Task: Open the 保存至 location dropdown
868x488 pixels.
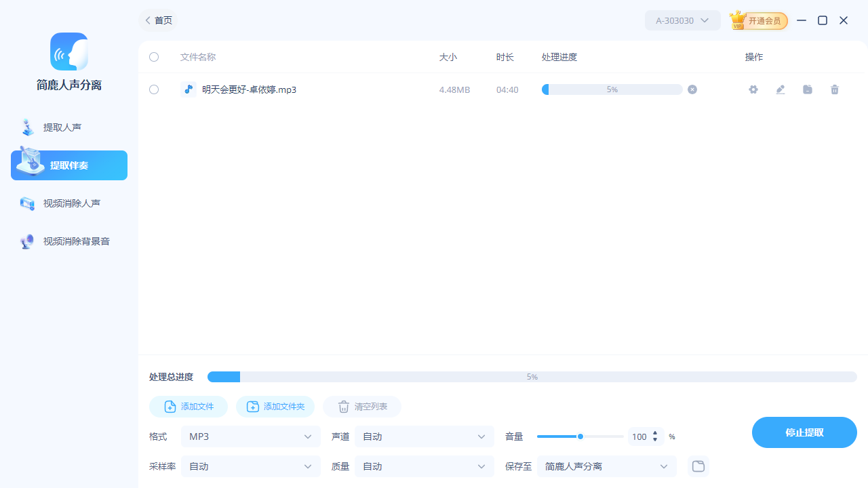Action: pos(607,466)
